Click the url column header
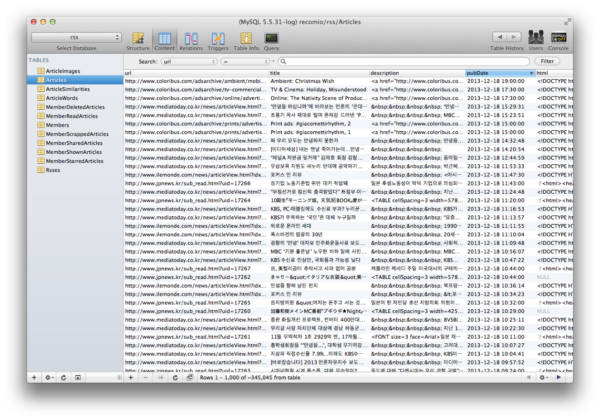Image resolution: width=600 pixels, height=420 pixels. tap(196, 73)
